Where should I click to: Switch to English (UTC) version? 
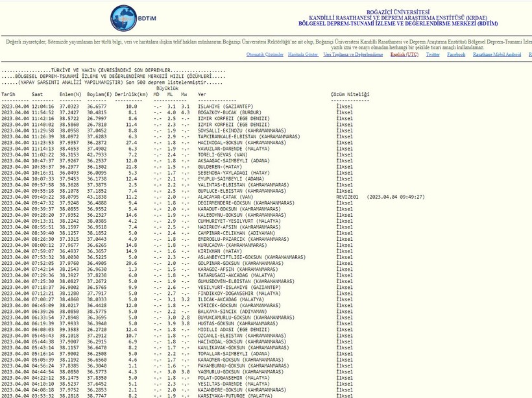tap(404, 55)
